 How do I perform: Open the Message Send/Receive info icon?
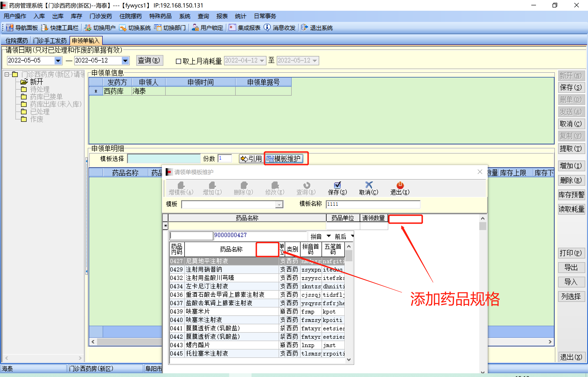(x=267, y=28)
